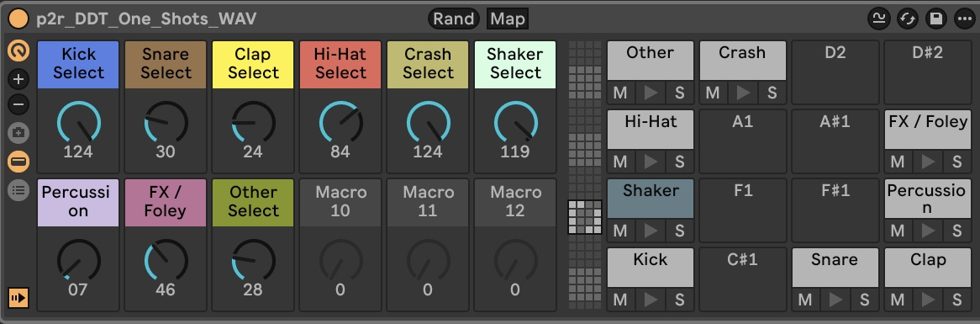This screenshot has height=324, width=980.
Task: Open the macro variations icon in the title bar
Action: pyautogui.click(x=879, y=19)
